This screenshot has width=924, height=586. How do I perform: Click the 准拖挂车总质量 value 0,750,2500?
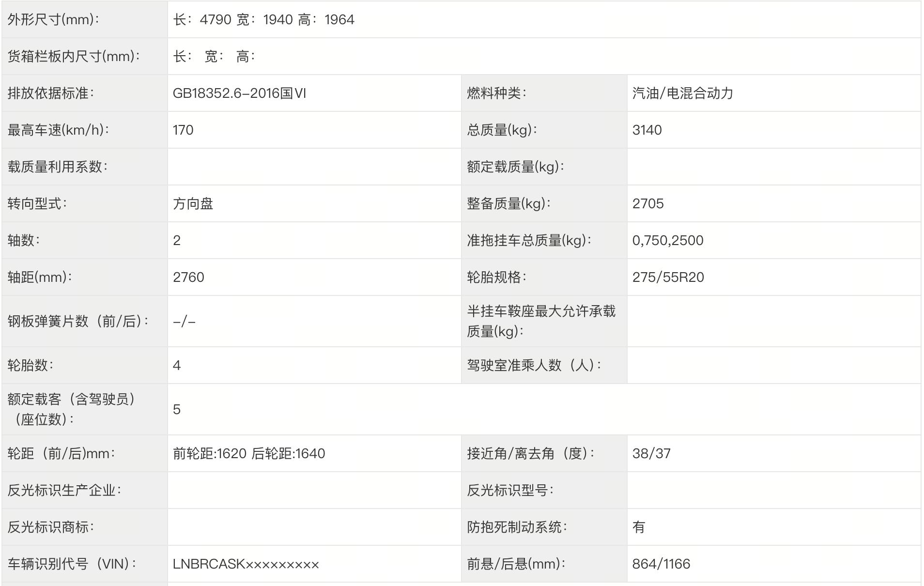pos(669,240)
